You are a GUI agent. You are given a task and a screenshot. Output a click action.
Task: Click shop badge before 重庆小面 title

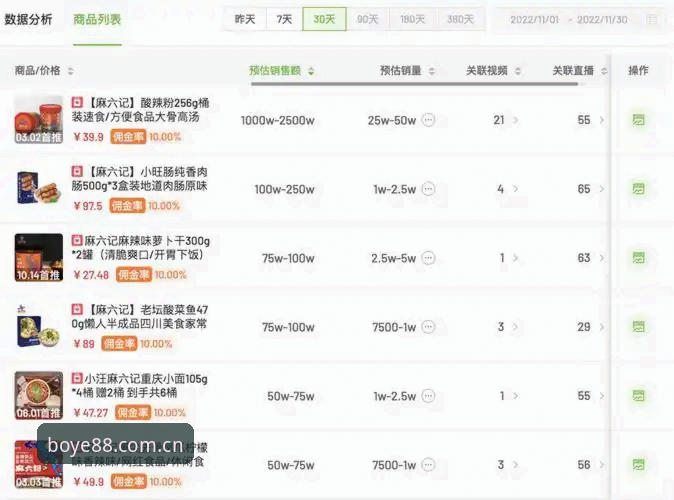(77, 378)
